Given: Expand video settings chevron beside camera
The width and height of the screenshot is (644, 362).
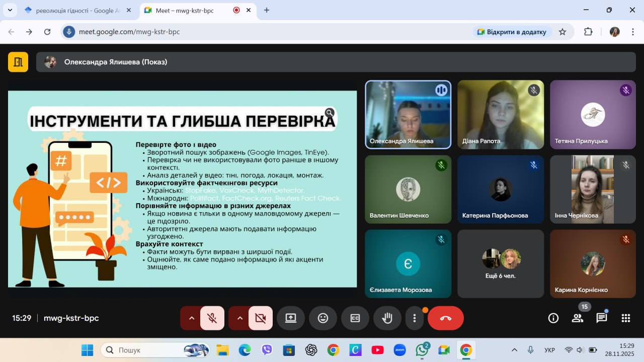Looking at the screenshot, I should pyautogui.click(x=239, y=318).
